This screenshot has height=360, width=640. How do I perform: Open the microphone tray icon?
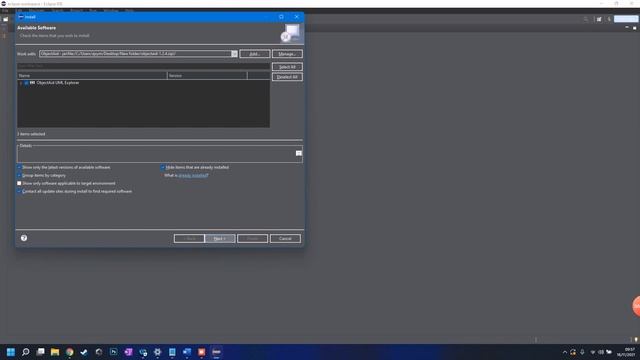click(582, 352)
